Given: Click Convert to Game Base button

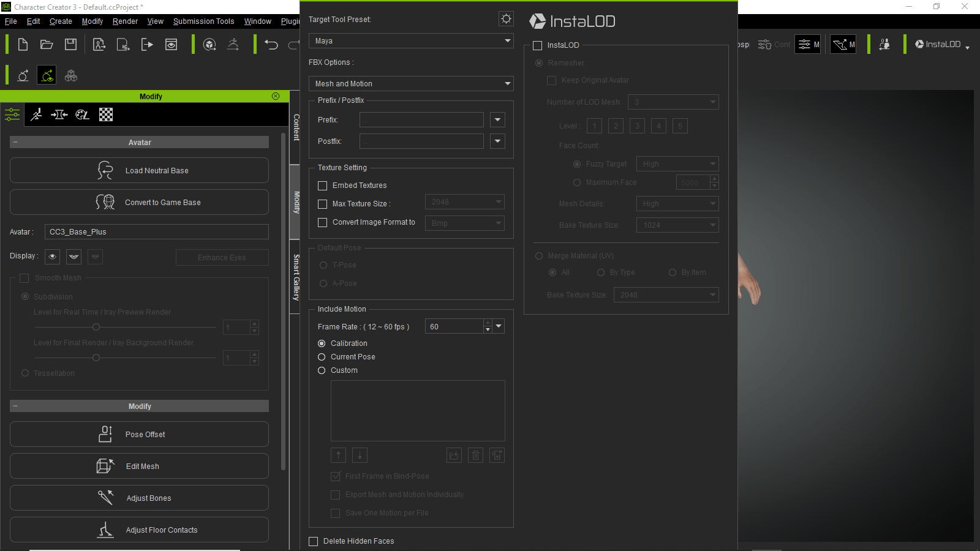Looking at the screenshot, I should [x=139, y=202].
